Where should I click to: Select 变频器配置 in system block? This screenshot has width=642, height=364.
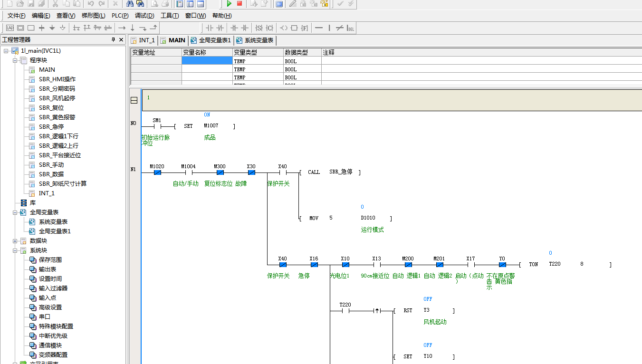click(x=53, y=354)
